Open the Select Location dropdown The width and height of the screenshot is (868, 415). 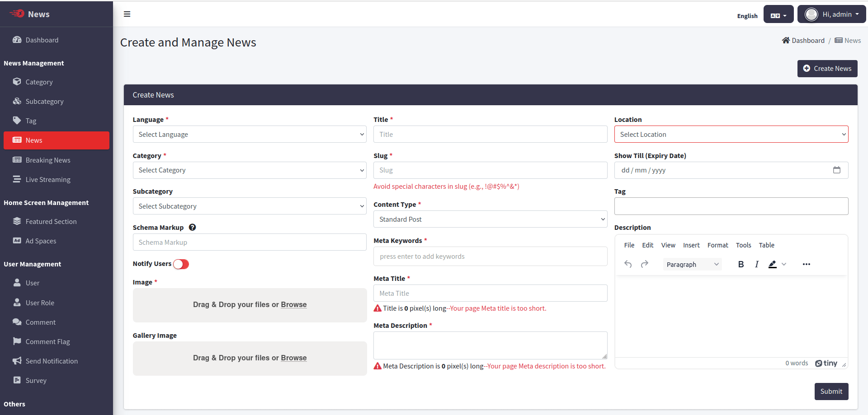coord(731,135)
